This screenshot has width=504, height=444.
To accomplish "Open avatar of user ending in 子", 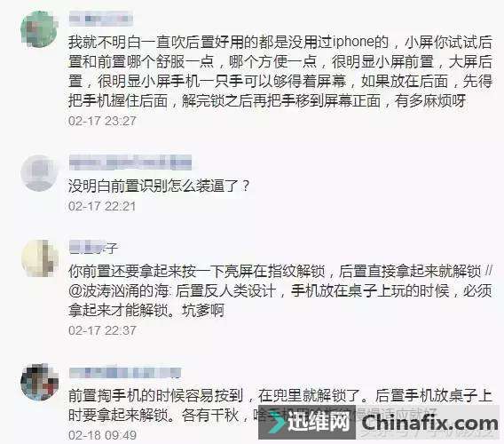I will coord(39,258).
